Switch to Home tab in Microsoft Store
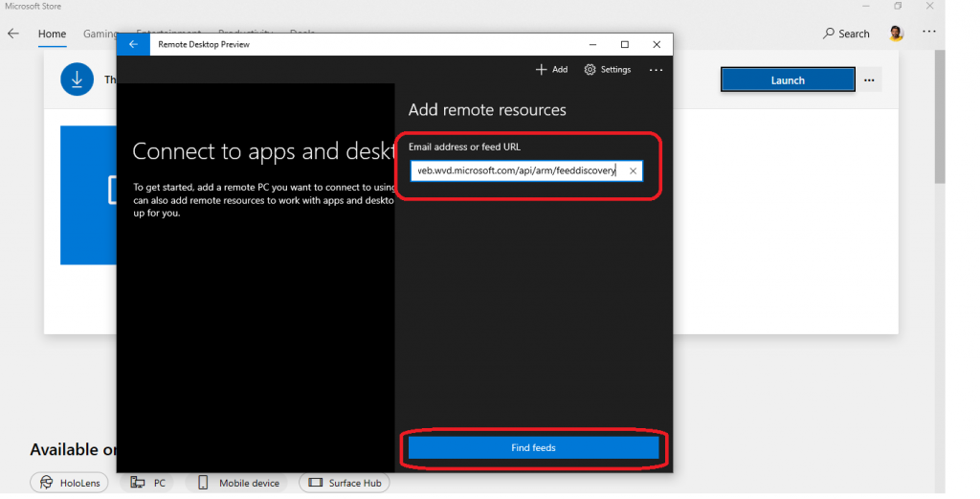Viewport: 980px width, 499px height. tap(52, 34)
